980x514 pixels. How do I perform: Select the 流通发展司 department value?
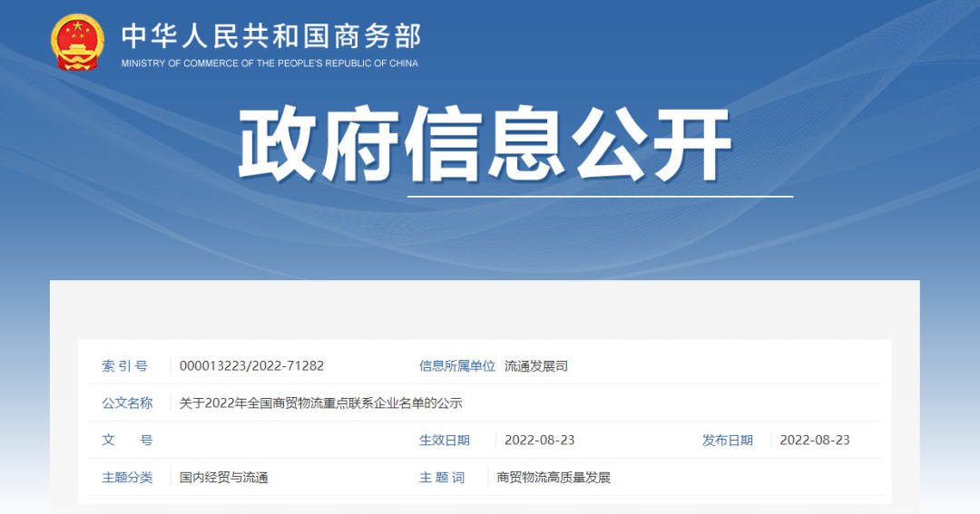tap(536, 366)
